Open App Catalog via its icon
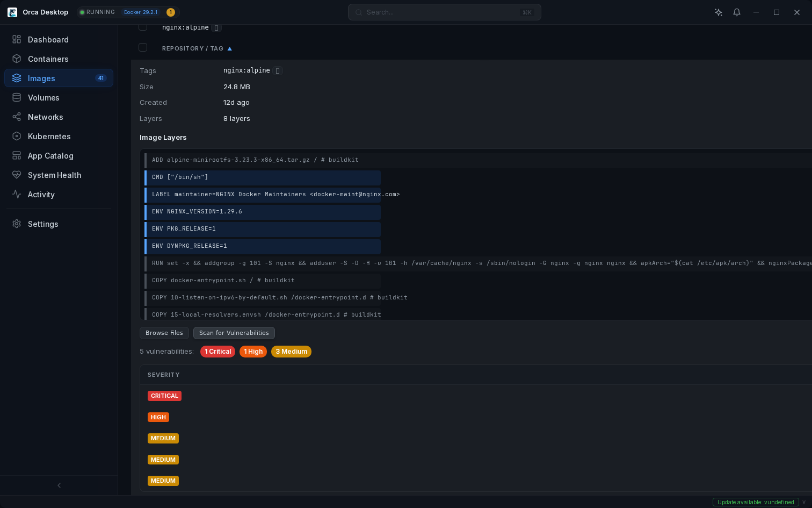Screen dimensions: 812x508 coord(17,155)
